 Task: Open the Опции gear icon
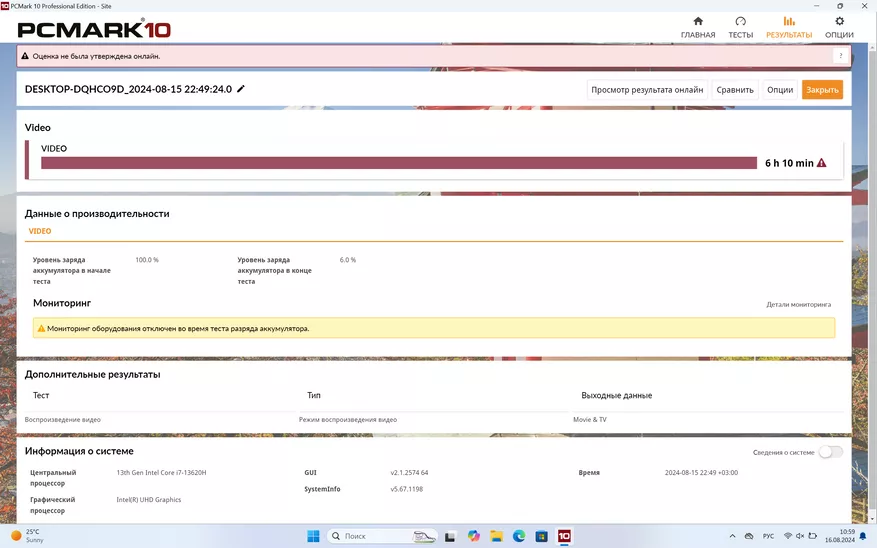pos(840,21)
